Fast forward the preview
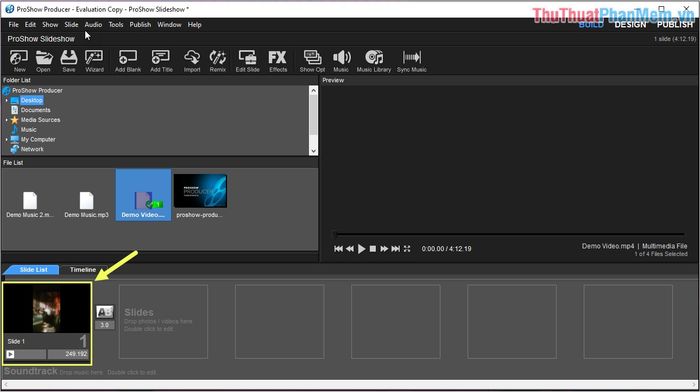 point(384,249)
